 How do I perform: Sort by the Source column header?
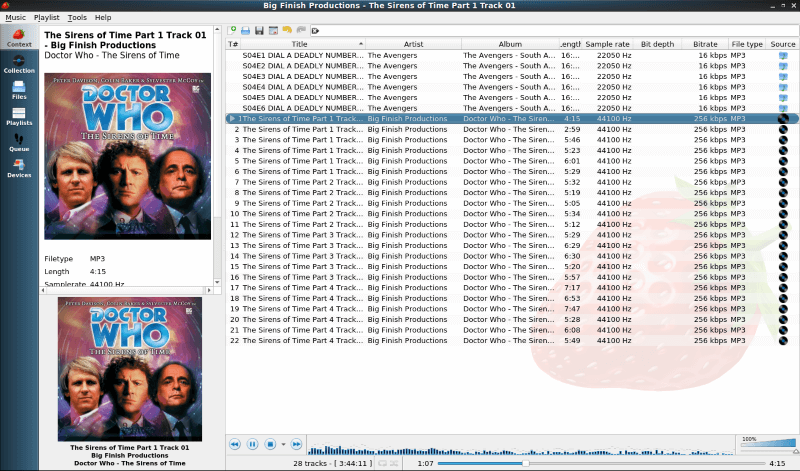point(783,44)
